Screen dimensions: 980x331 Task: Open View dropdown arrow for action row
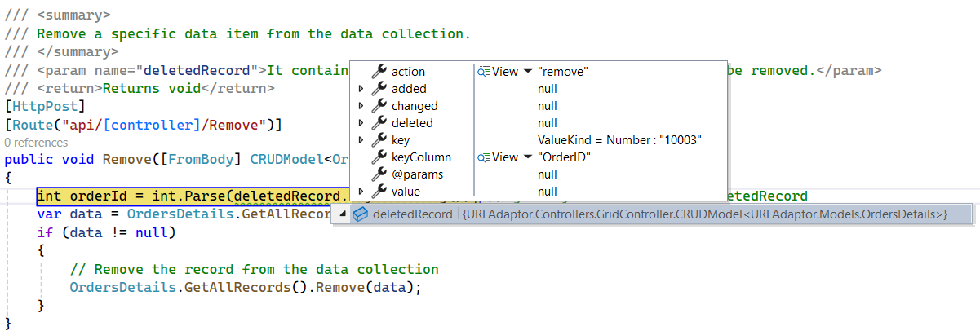coord(527,72)
